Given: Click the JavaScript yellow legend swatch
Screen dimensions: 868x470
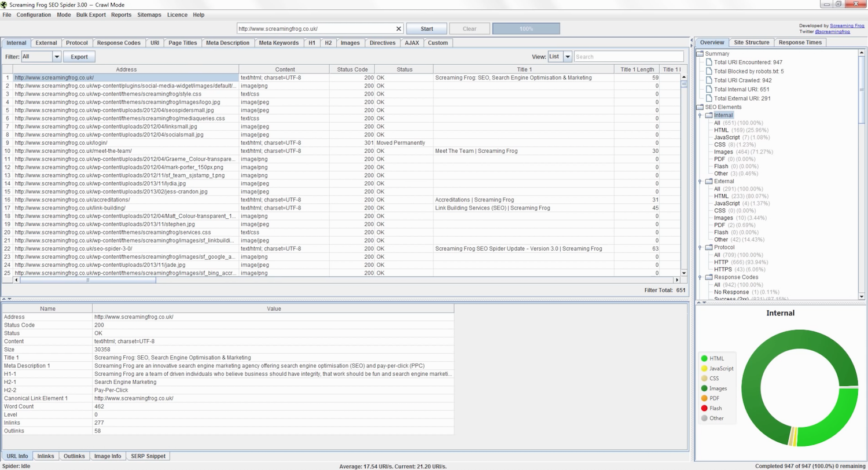Looking at the screenshot, I should tap(704, 368).
